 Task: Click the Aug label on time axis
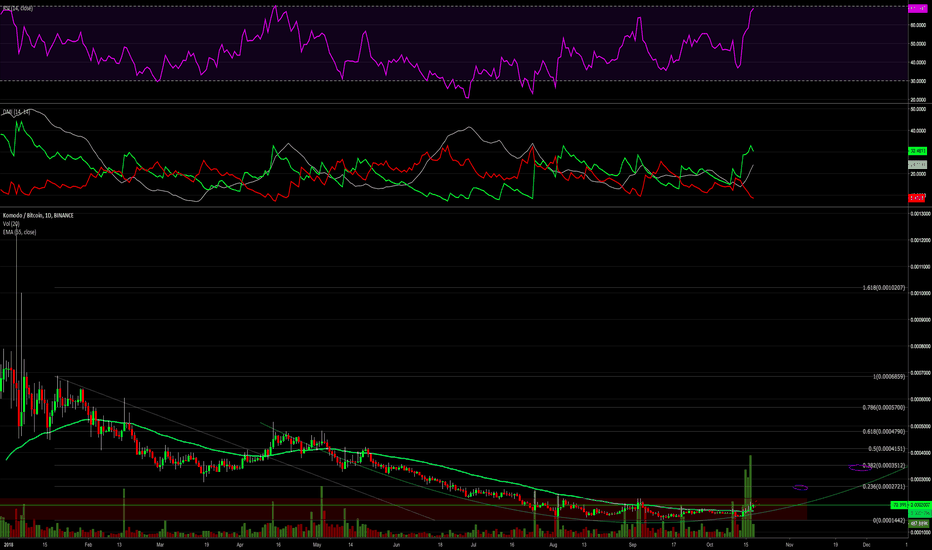[x=553, y=544]
